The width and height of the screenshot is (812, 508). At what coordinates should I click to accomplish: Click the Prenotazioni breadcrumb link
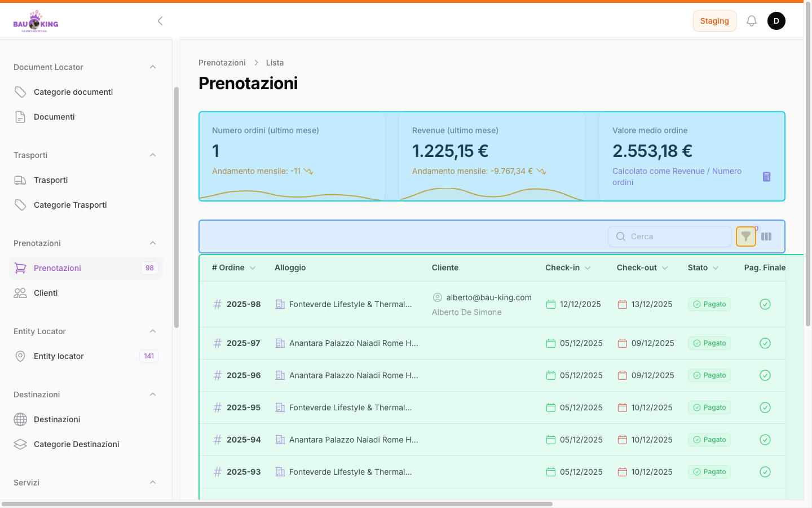[222, 63]
